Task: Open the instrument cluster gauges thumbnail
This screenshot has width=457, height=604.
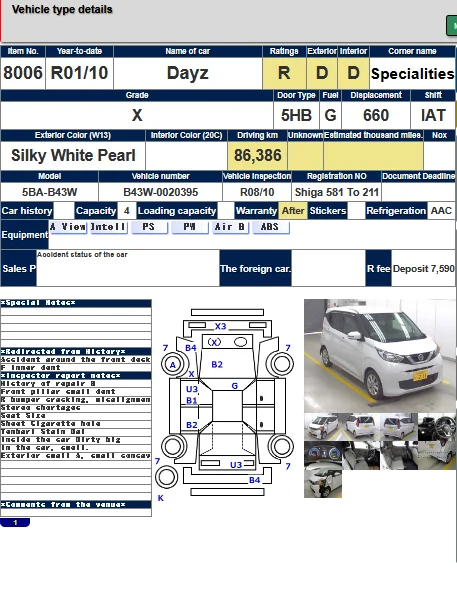Action: point(323,455)
